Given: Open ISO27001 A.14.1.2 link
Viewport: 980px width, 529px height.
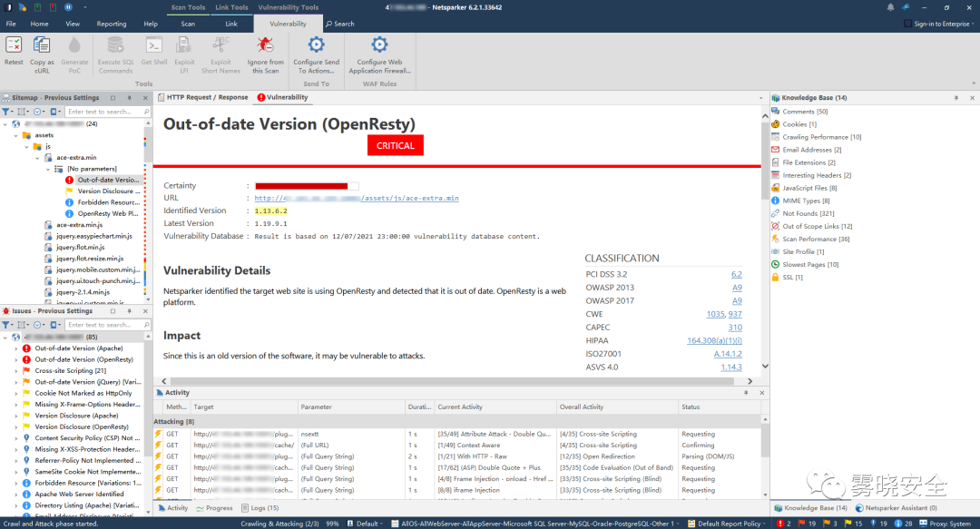Looking at the screenshot, I should (728, 353).
